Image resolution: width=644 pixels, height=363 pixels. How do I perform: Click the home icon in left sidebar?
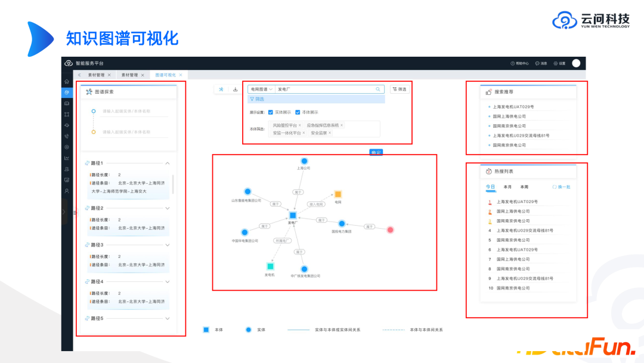click(x=67, y=81)
